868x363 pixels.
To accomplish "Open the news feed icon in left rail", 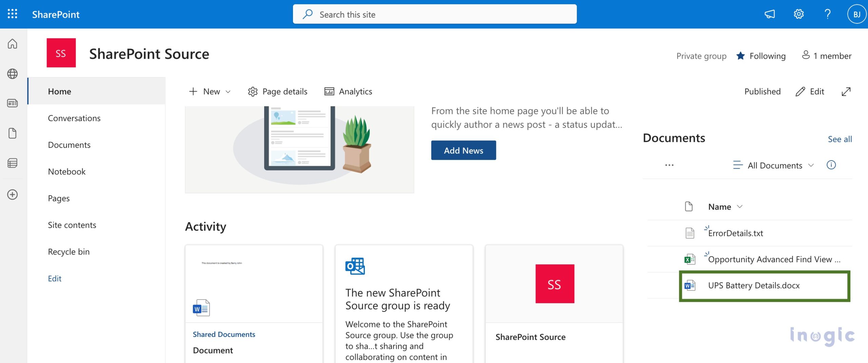I will click(13, 103).
